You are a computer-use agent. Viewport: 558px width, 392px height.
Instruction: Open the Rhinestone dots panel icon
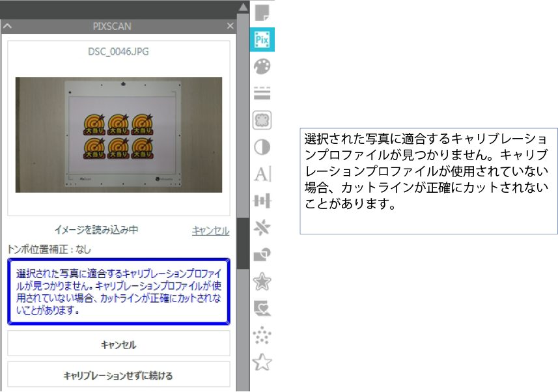[262, 335]
